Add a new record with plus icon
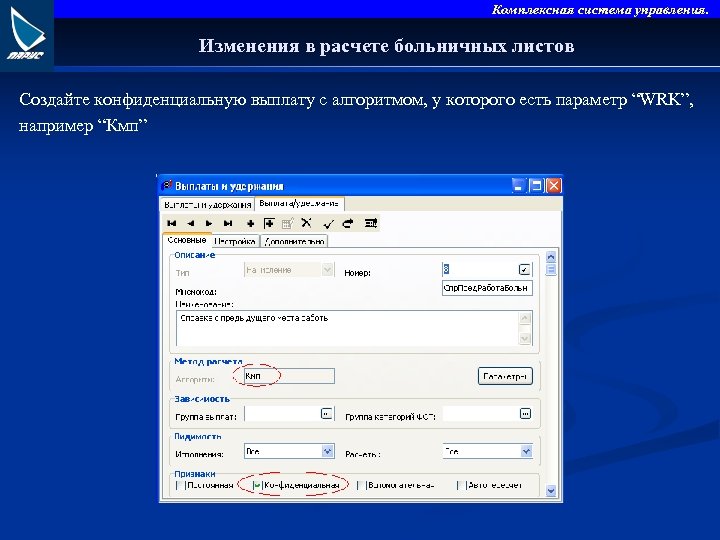 (x=250, y=224)
